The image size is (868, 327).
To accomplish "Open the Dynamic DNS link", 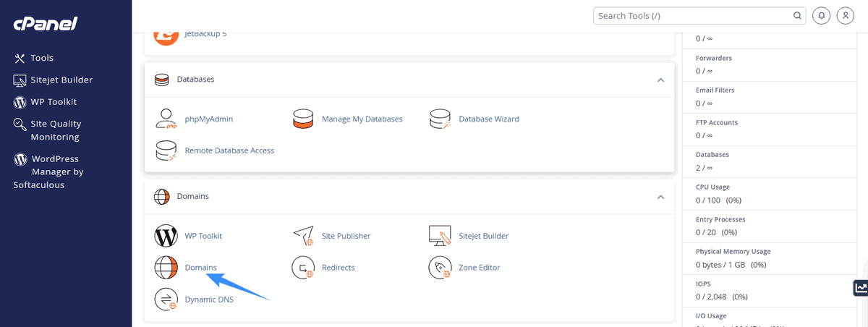I will point(209,300).
